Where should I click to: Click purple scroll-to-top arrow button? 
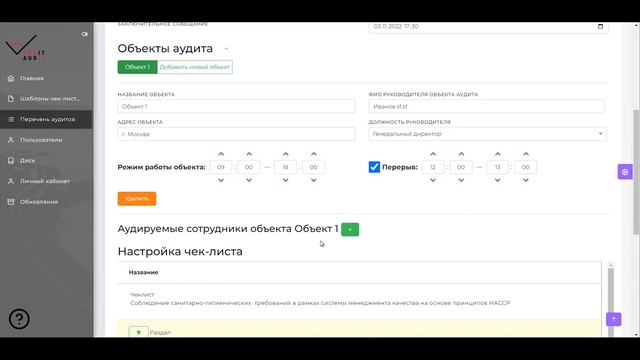(613, 319)
